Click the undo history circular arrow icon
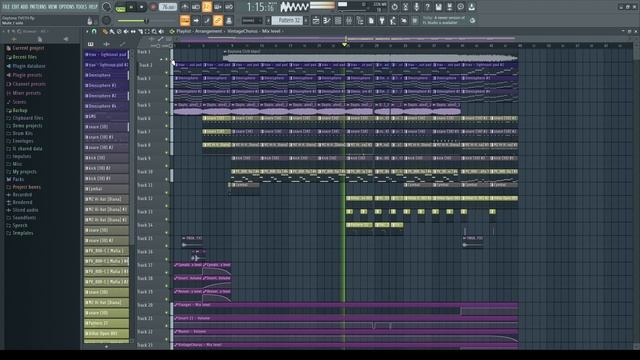Screen dimensions: 640x360 394,7
